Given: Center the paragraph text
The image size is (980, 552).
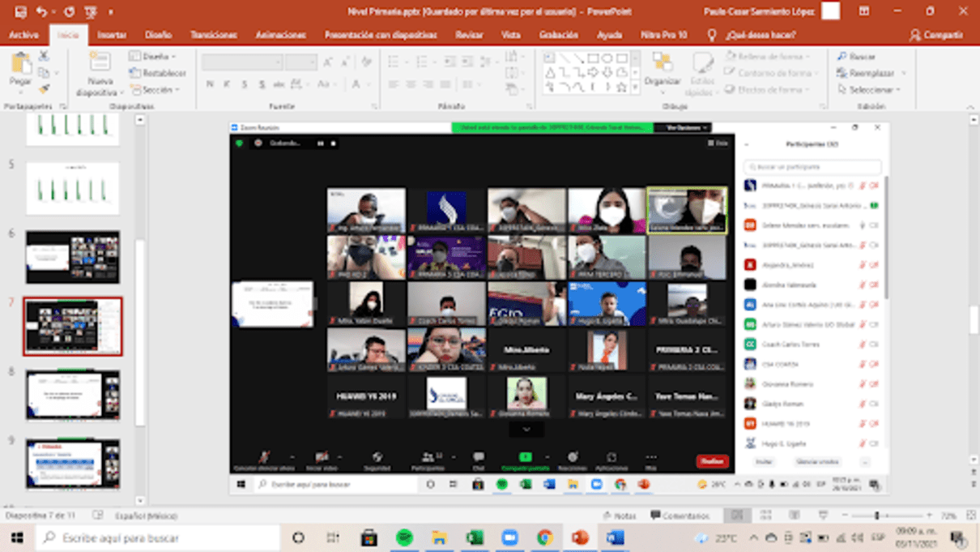Looking at the screenshot, I should (411, 84).
